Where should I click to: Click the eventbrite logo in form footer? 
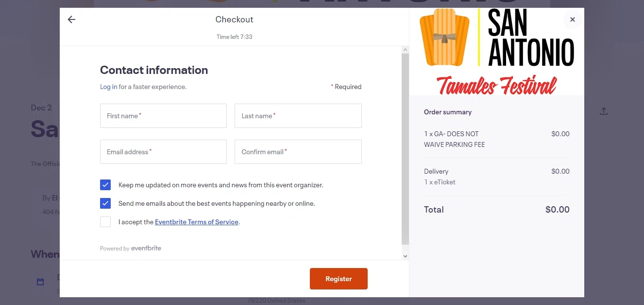[146, 248]
